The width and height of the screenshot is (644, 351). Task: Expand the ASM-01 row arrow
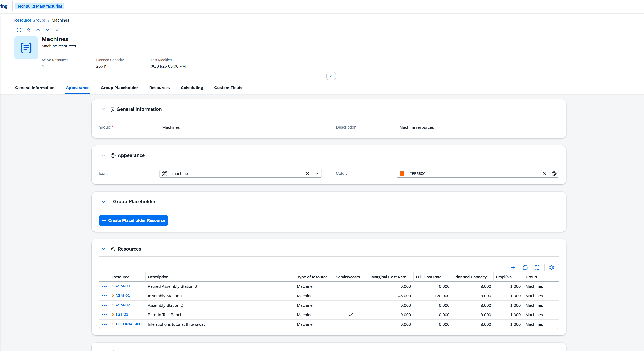pyautogui.click(x=113, y=295)
